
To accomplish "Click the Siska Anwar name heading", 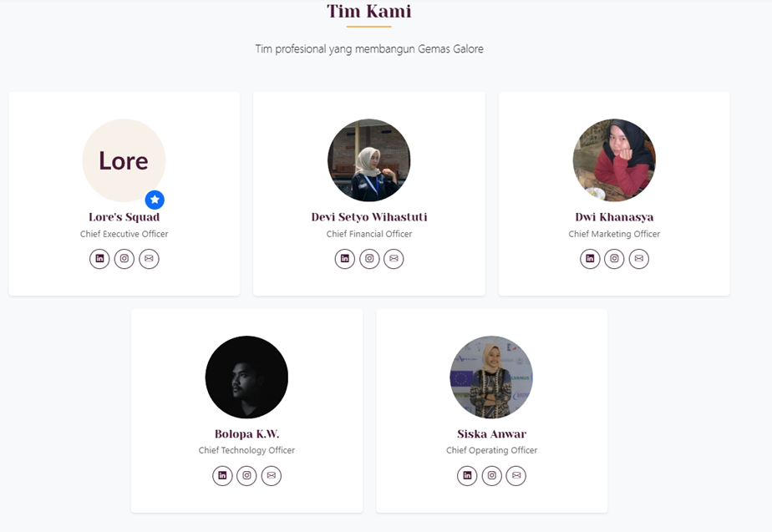I will [491, 434].
